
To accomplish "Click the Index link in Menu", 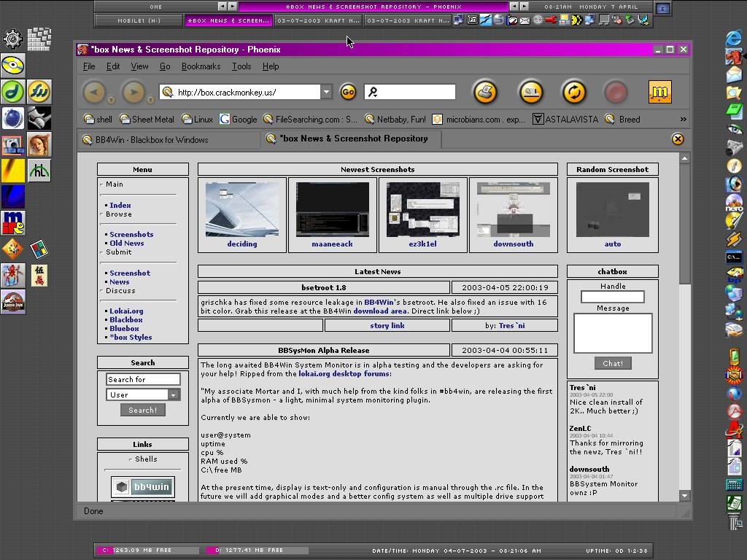I will (120, 205).
